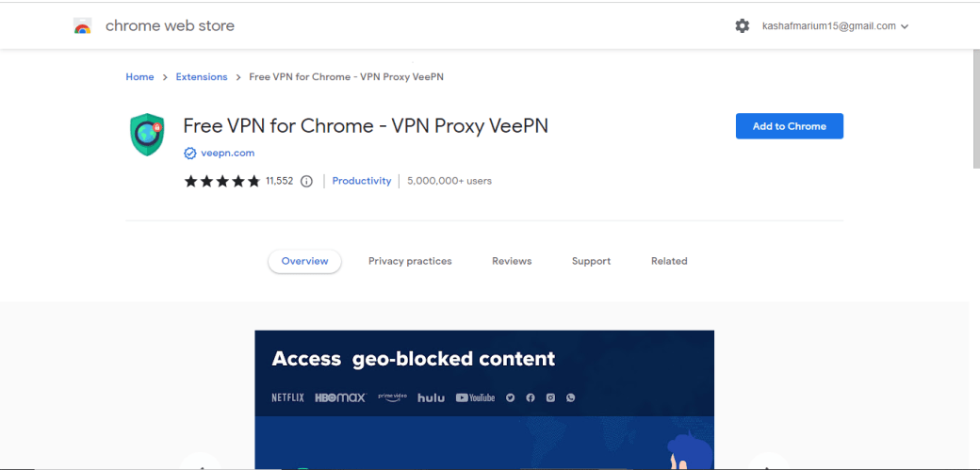Click the Facebook icon in the banner
Image resolution: width=980 pixels, height=470 pixels.
[530, 397]
